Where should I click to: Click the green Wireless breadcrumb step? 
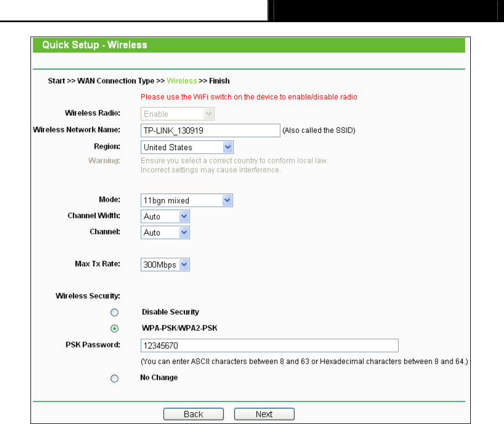pos(182,81)
